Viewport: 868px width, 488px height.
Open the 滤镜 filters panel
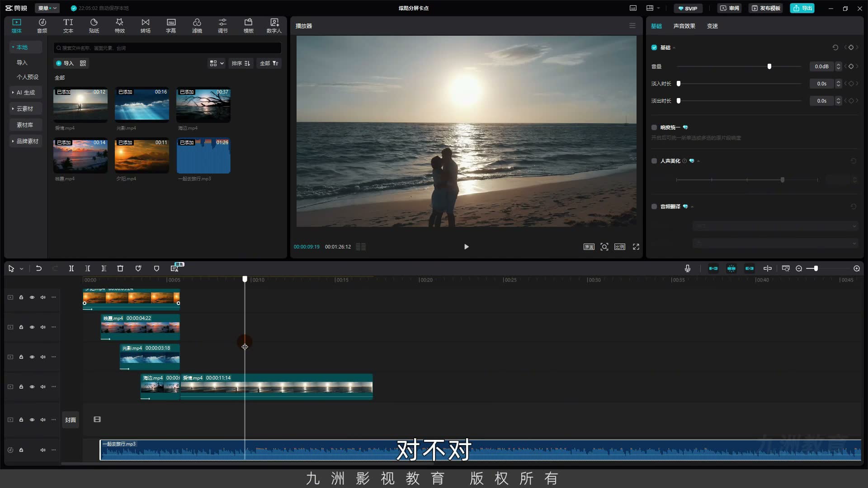[197, 26]
